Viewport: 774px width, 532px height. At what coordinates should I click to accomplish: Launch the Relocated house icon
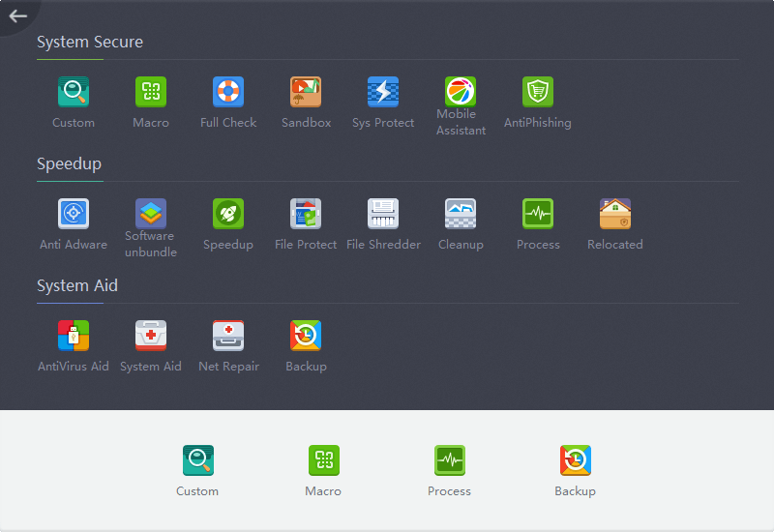(615, 214)
